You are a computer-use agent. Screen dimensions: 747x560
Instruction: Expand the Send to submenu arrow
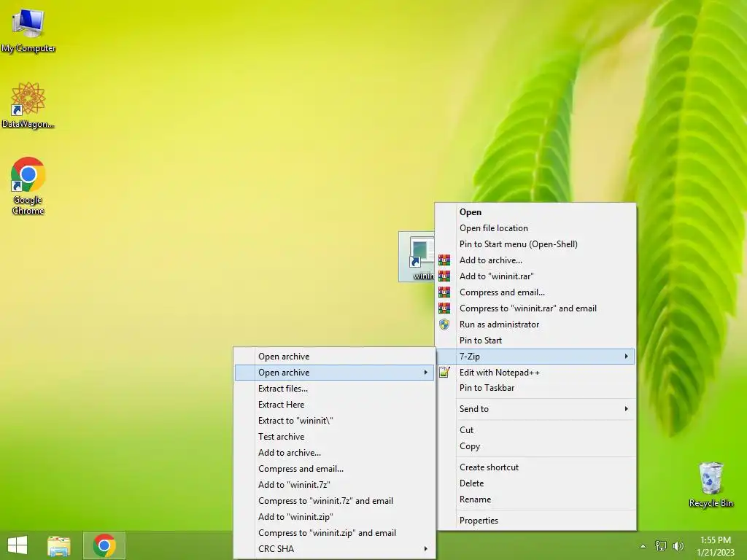pyautogui.click(x=627, y=408)
